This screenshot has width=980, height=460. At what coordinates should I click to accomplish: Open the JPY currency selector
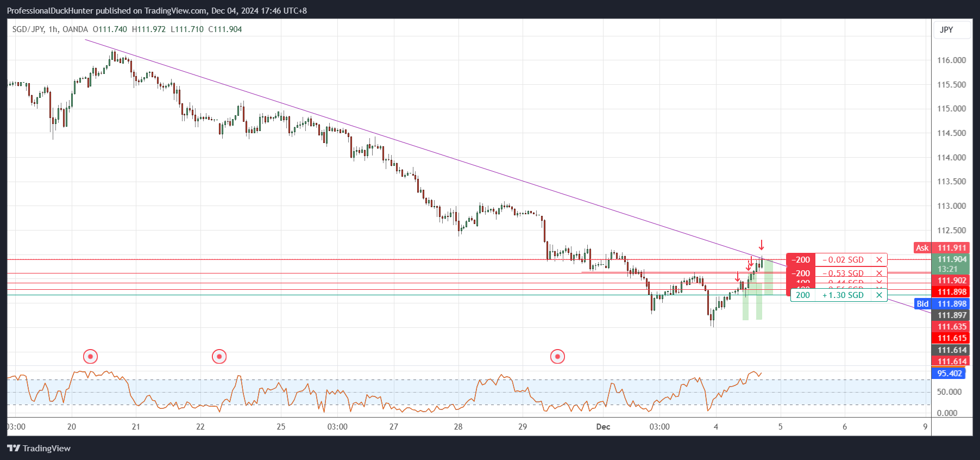(952, 30)
